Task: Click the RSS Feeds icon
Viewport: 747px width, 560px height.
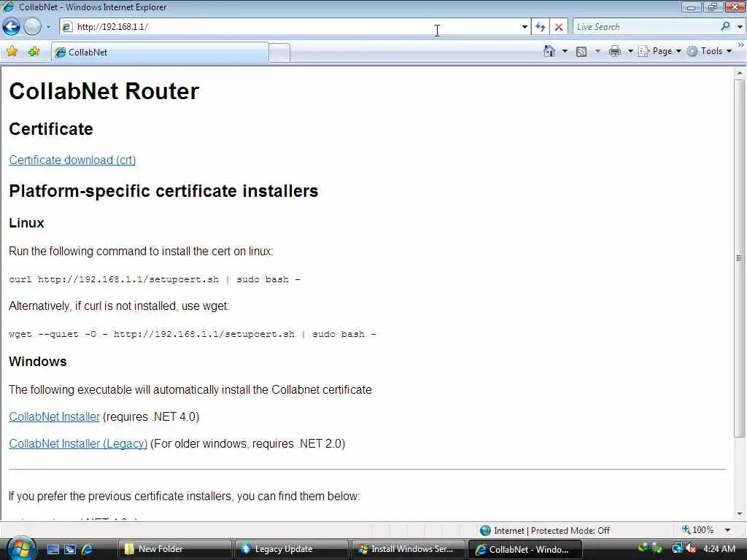Action: point(581,52)
